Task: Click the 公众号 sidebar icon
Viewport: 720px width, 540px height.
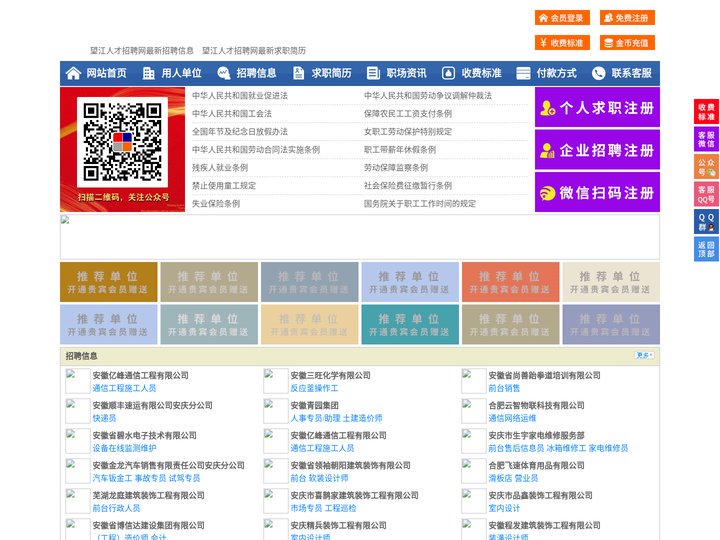Action: coord(706,167)
